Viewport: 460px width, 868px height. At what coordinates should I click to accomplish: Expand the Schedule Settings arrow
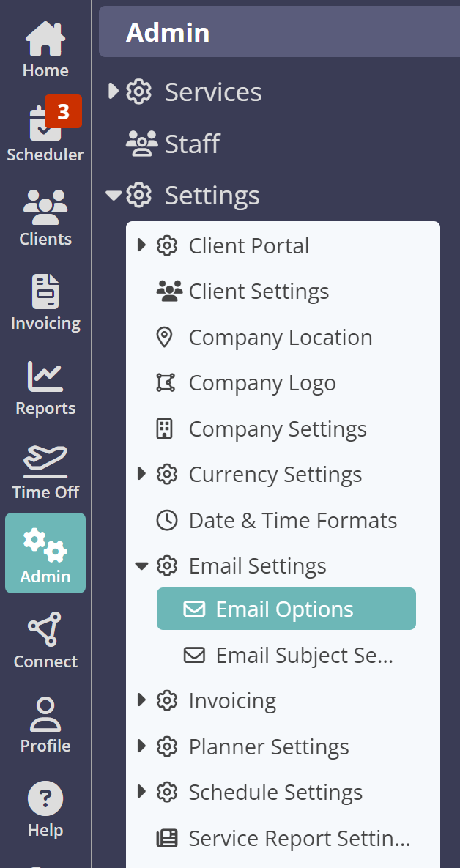point(141,792)
